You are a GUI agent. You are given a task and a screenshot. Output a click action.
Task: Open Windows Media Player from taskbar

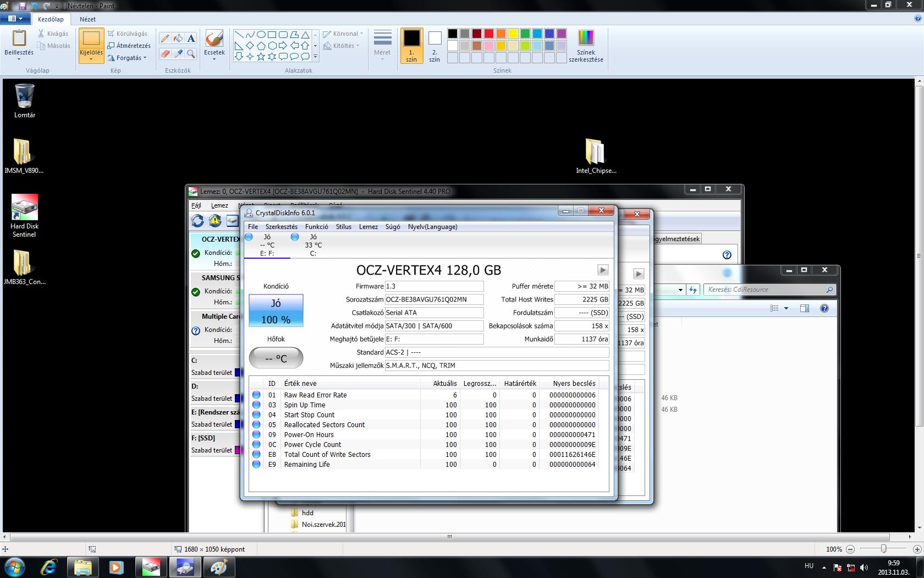click(116, 567)
